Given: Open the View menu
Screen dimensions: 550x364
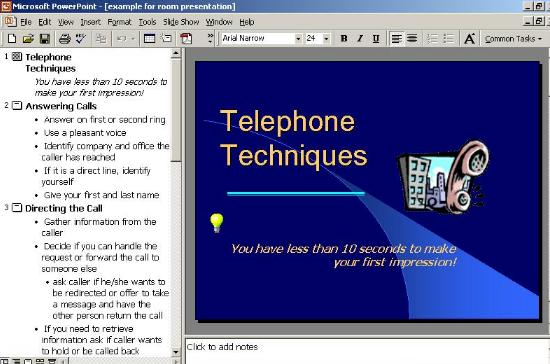Looking at the screenshot, I should point(66,22).
